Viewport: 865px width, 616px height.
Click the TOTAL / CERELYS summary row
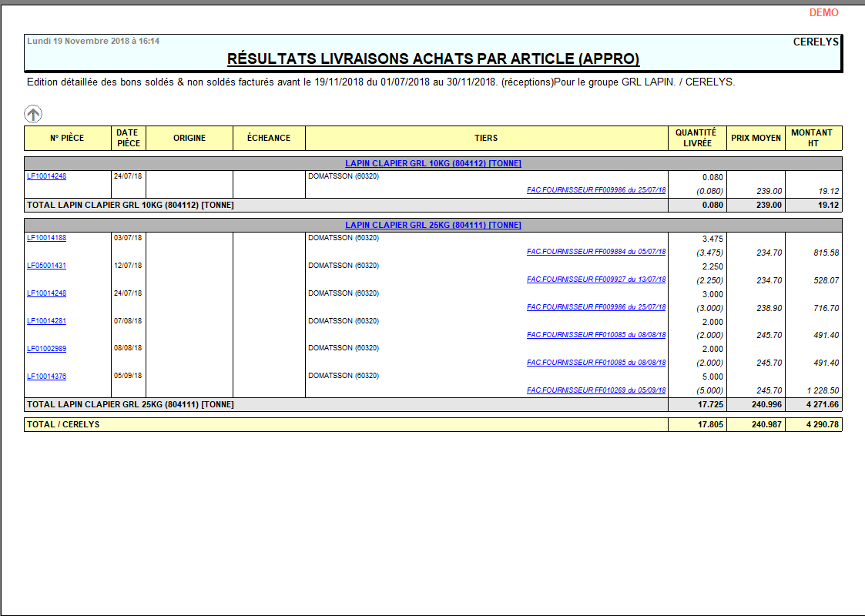point(345,424)
